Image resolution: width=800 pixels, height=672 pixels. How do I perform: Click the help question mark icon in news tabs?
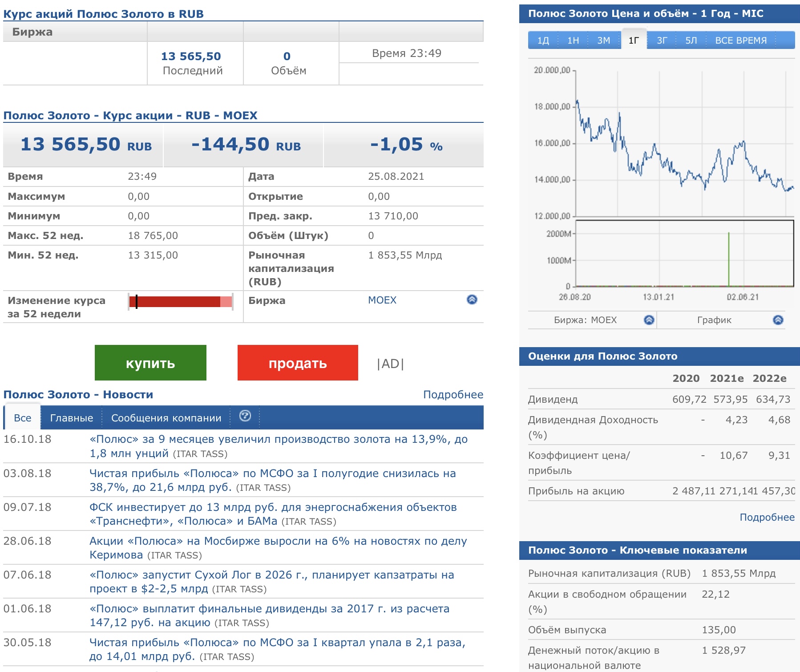[245, 416]
